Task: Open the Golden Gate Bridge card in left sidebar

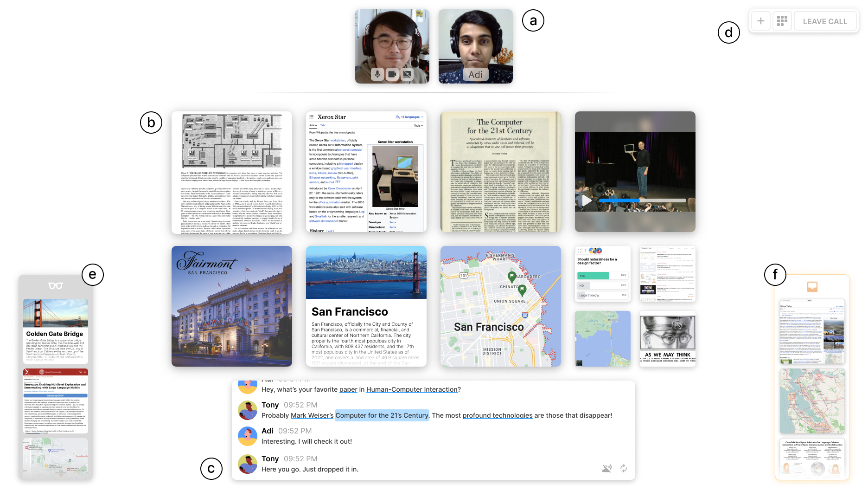Action: click(56, 331)
